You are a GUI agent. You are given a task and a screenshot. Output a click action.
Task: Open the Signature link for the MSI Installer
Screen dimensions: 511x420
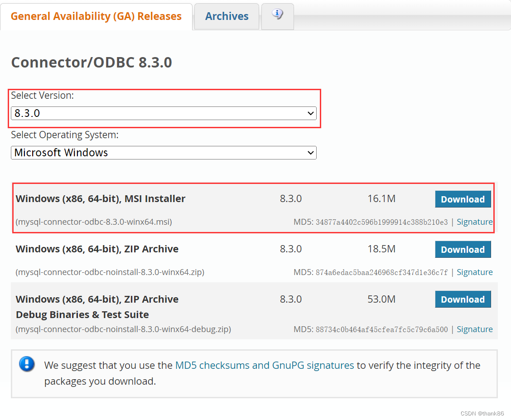point(474,222)
